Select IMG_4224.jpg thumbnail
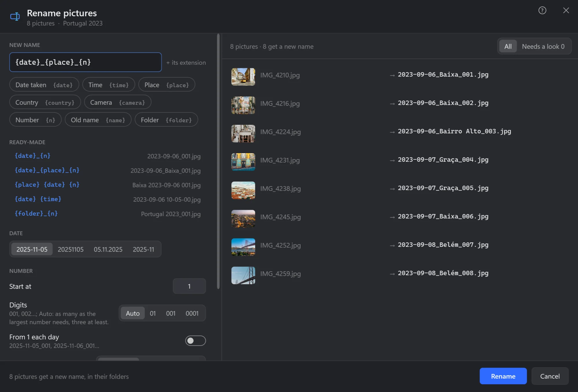The width and height of the screenshot is (578, 392). pos(243,133)
